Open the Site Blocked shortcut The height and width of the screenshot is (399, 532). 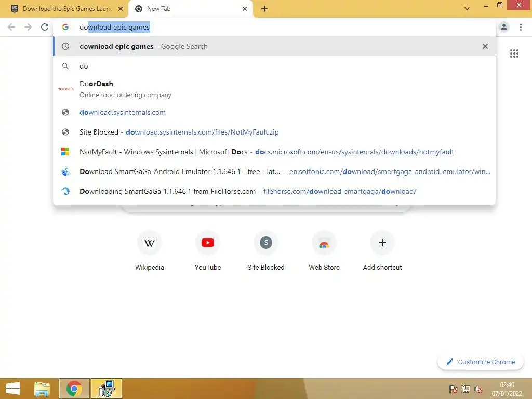[x=266, y=251]
